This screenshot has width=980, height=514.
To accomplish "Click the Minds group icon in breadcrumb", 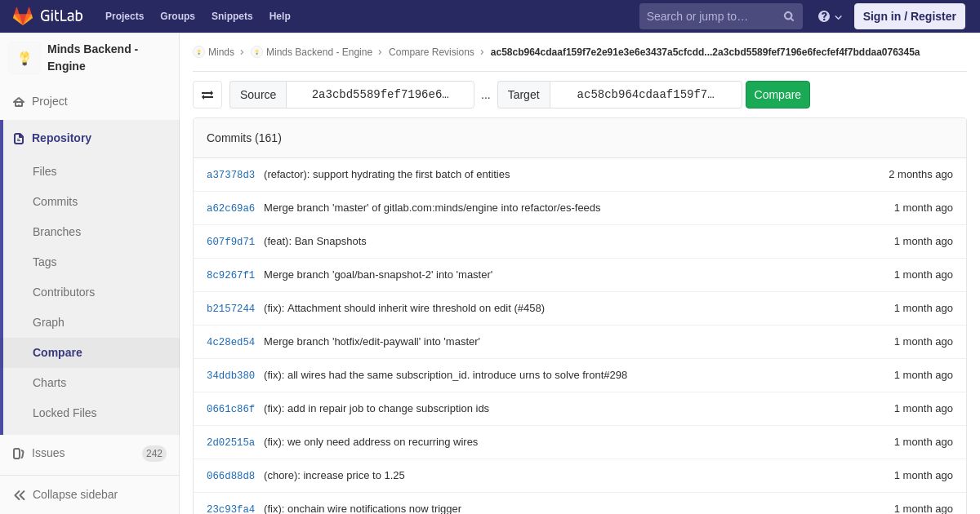I will tap(198, 52).
